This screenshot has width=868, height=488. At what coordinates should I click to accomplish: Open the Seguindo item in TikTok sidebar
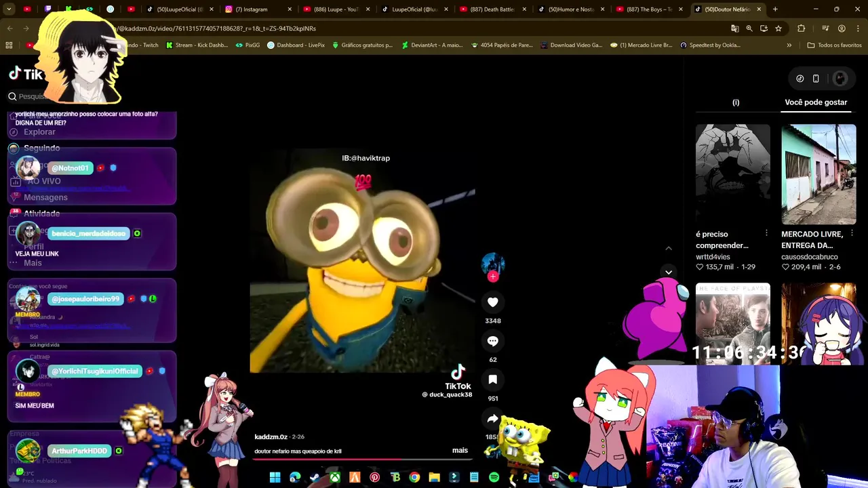[x=41, y=148]
